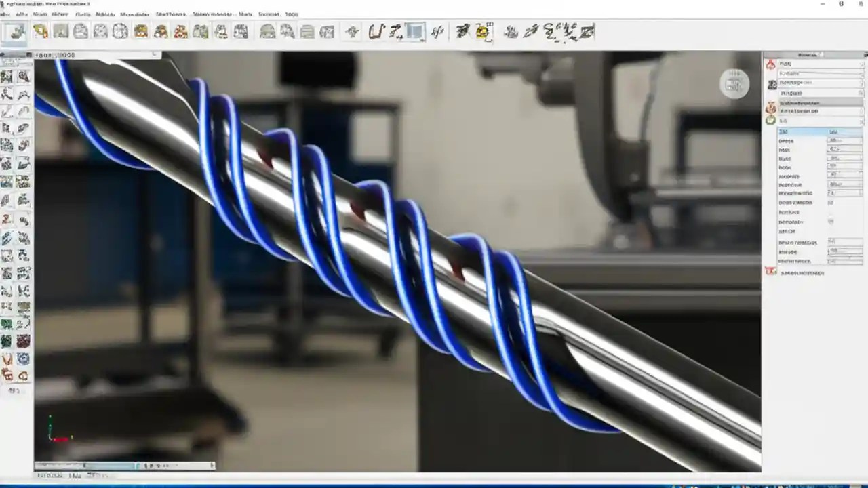Image resolution: width=868 pixels, height=488 pixels.
Task: Click the blue viewport display icon in the toolbar
Action: [x=414, y=31]
